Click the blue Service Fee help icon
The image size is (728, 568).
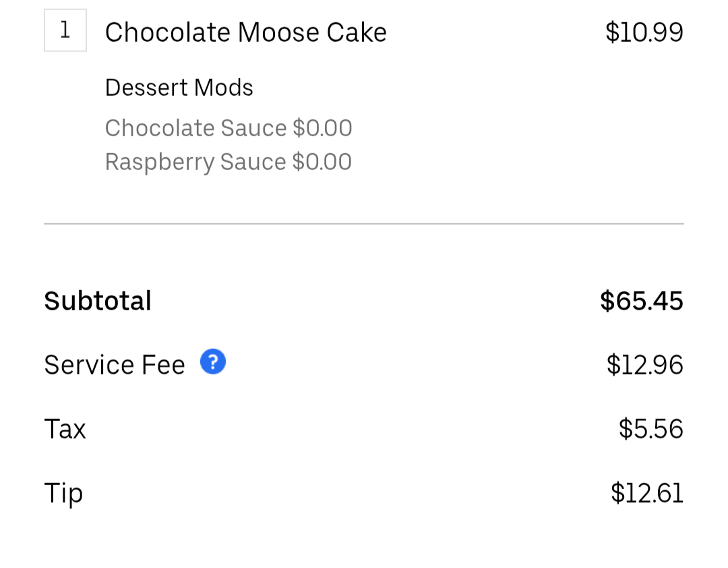(x=213, y=363)
